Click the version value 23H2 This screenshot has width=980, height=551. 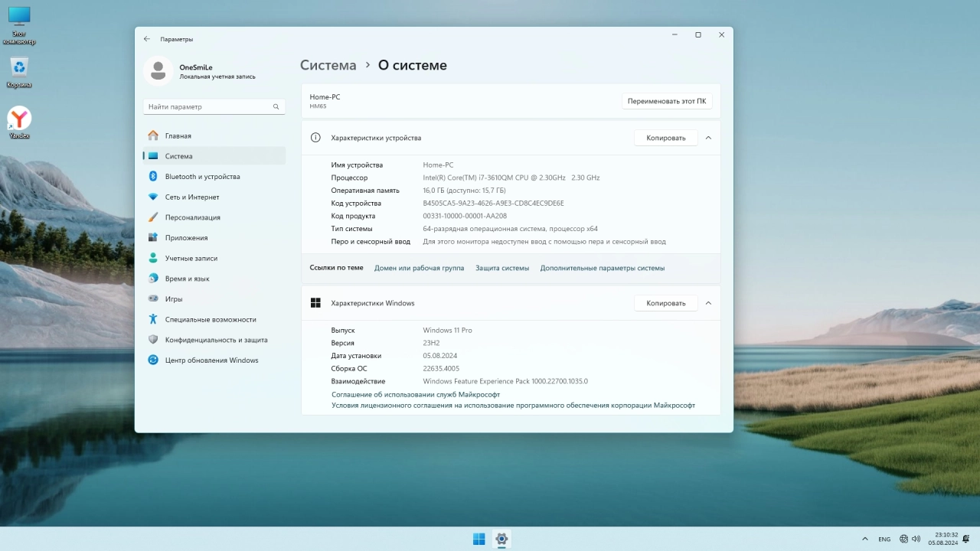click(431, 343)
